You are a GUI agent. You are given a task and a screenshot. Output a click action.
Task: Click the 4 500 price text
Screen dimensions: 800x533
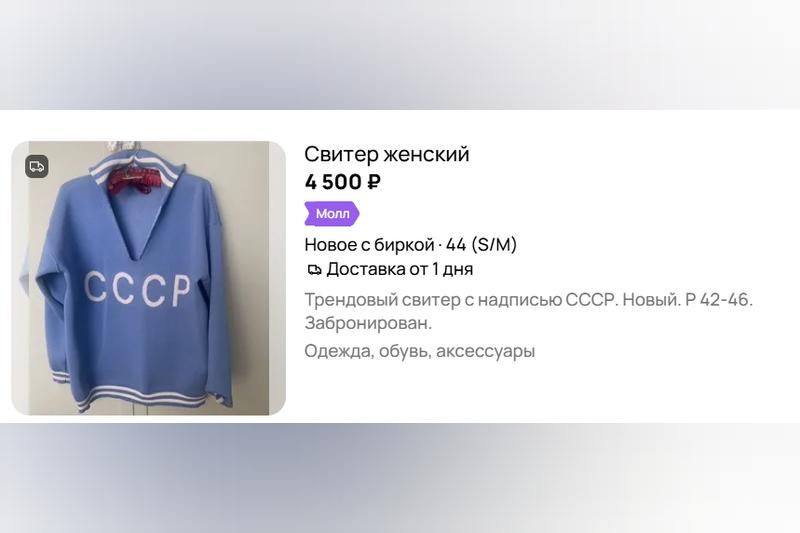point(333,182)
